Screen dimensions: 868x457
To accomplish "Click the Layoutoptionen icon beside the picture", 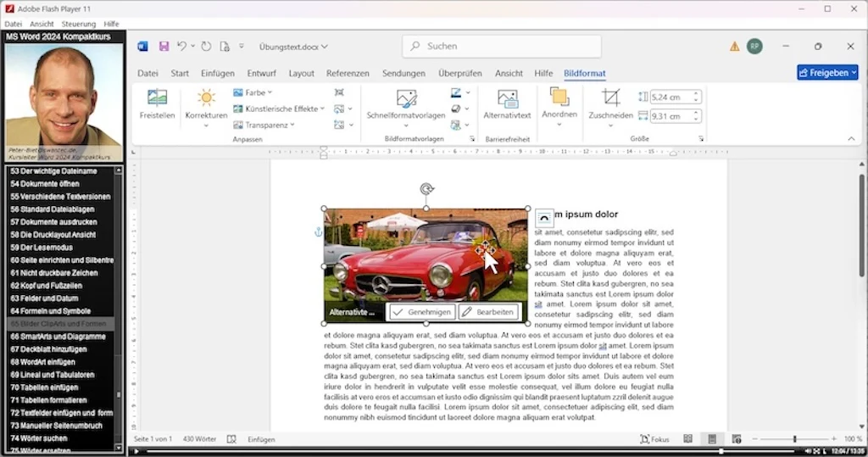I will click(544, 218).
